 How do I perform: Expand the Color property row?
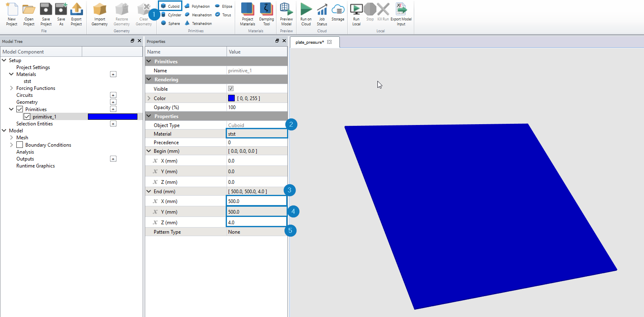coord(149,98)
